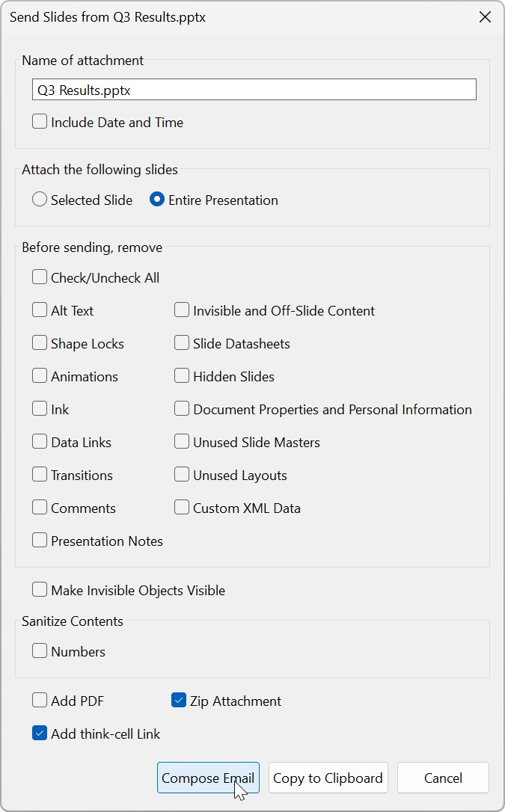The image size is (505, 812).
Task: Click the Compose Email button
Action: coord(208,778)
